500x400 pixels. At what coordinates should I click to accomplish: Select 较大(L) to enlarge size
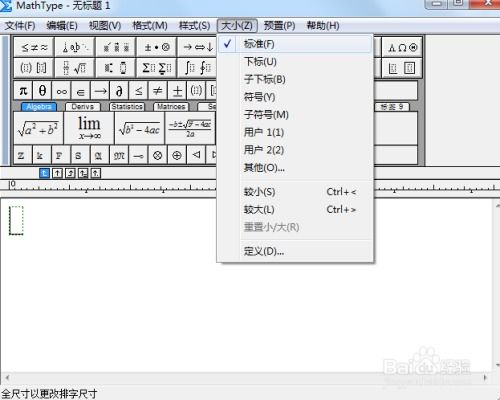295,210
